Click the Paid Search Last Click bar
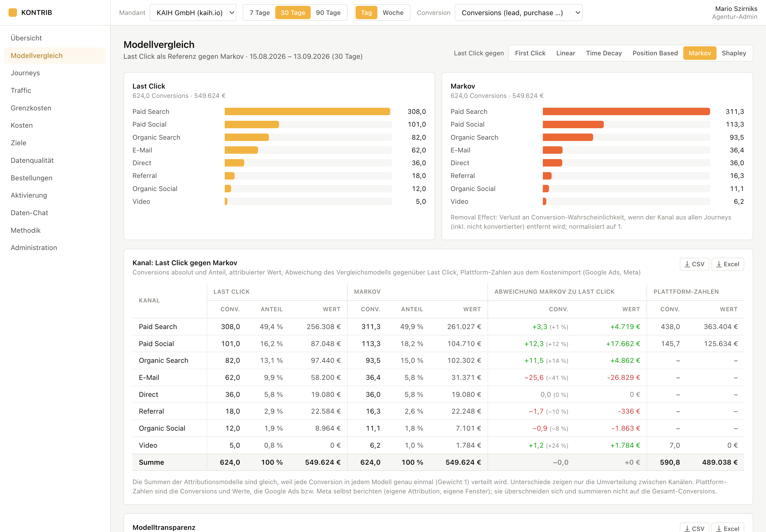This screenshot has height=532, width=766. [x=307, y=112]
